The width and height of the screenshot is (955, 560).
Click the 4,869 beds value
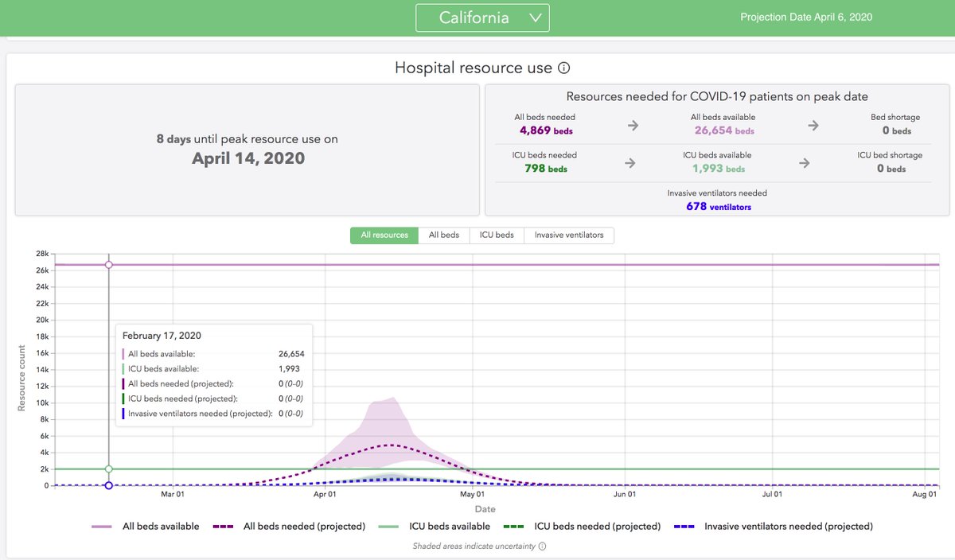tap(546, 130)
